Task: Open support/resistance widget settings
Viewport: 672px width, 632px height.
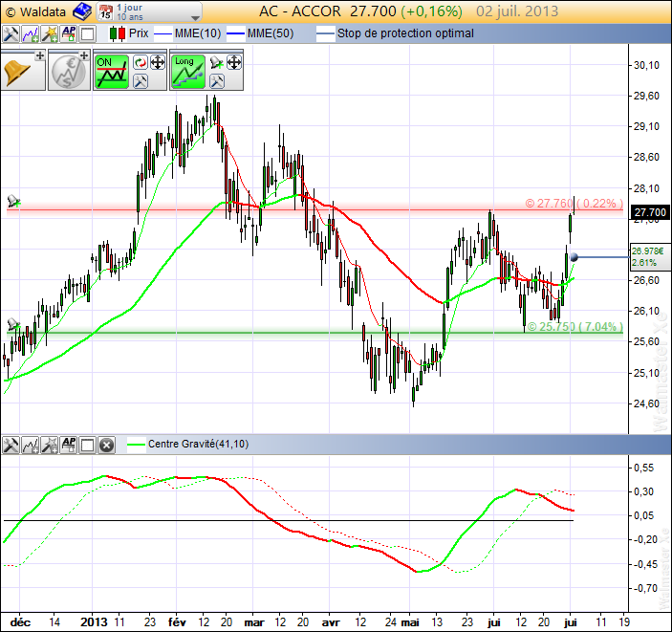Action: click(141, 80)
